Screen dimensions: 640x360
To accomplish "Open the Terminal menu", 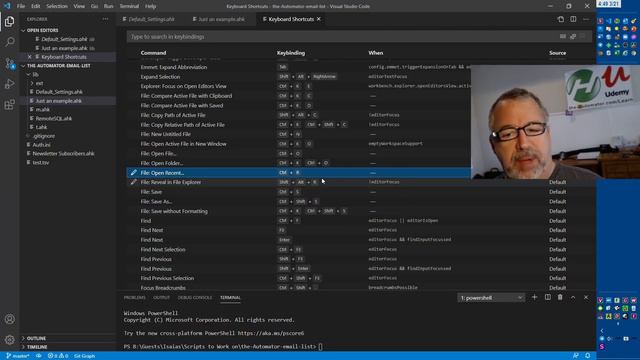I will pyautogui.click(x=129, y=6).
